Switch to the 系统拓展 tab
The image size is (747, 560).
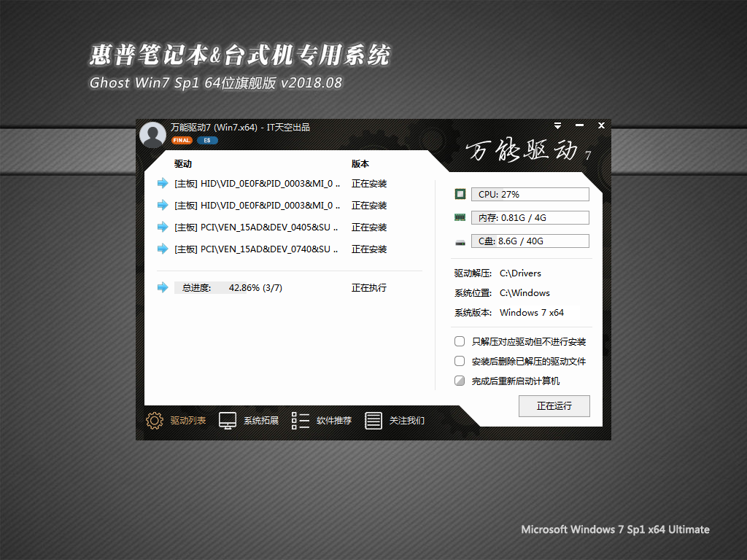[x=261, y=421]
